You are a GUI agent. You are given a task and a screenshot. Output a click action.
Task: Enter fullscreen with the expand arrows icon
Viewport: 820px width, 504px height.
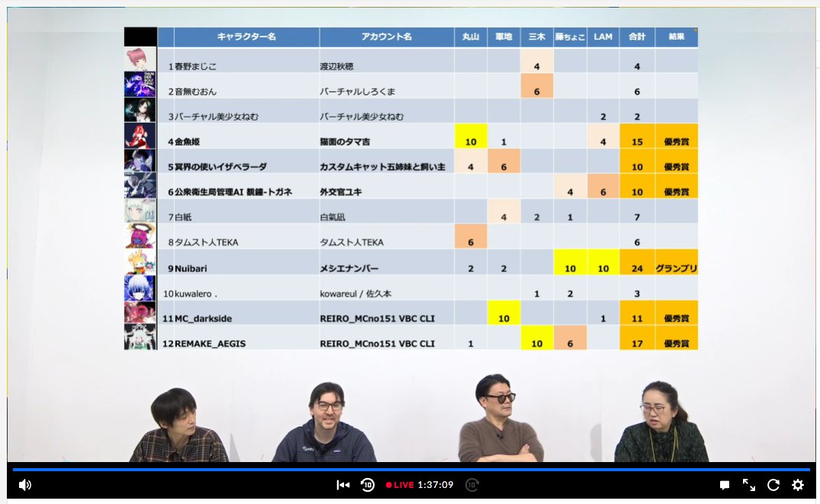749,485
